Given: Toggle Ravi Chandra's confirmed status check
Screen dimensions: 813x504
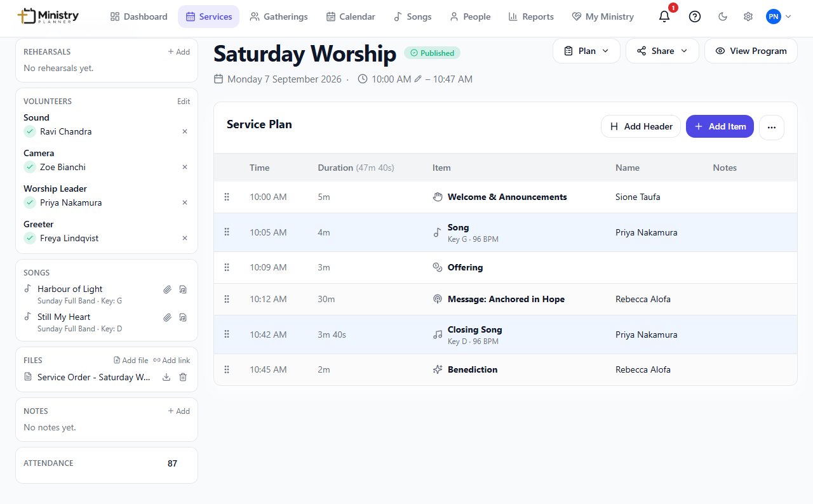Looking at the screenshot, I should pyautogui.click(x=29, y=131).
